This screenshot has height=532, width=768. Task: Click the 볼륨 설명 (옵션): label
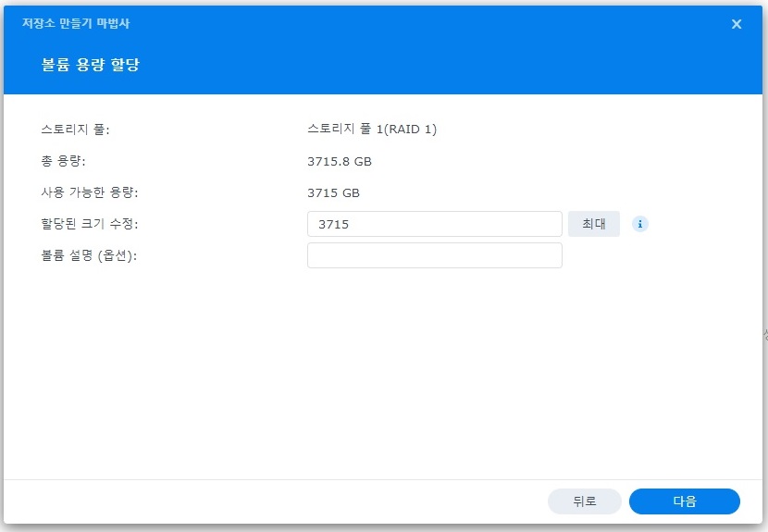(x=89, y=255)
